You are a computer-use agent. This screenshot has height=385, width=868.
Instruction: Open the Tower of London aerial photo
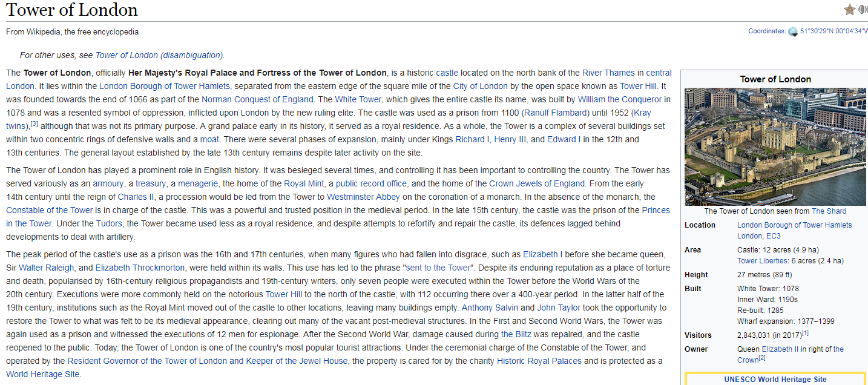point(775,146)
